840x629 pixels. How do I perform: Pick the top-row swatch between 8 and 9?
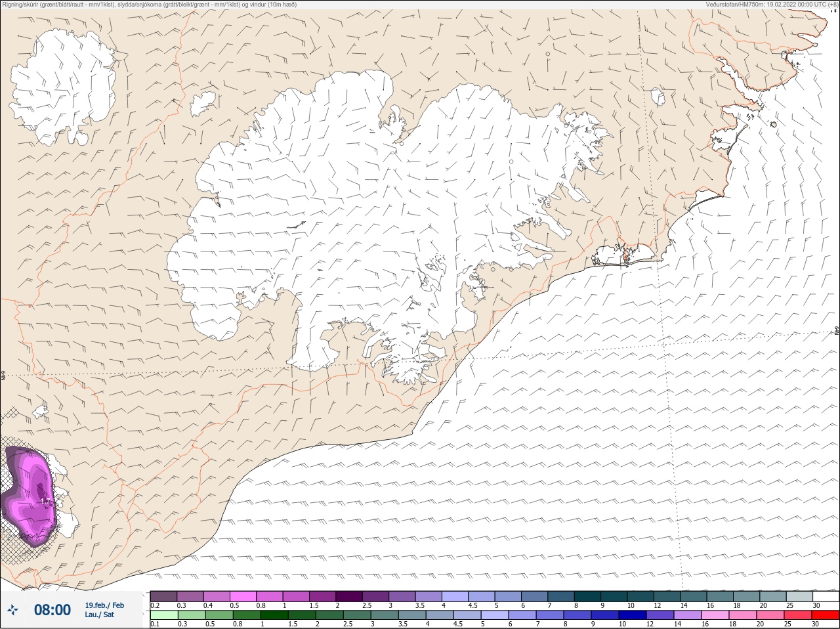587,596
